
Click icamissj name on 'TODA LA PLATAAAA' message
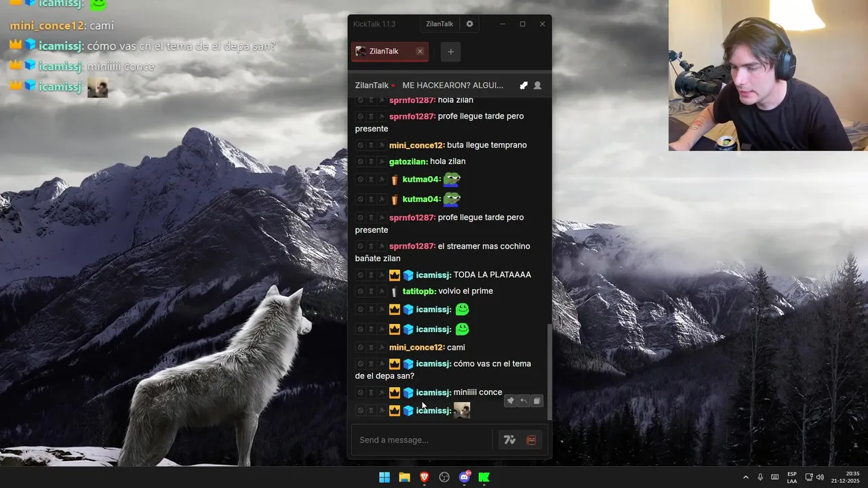pos(433,274)
